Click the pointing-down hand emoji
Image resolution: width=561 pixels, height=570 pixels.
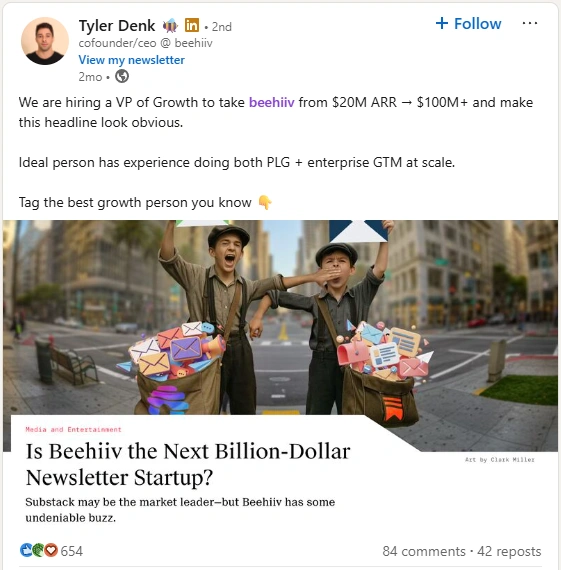pos(265,202)
